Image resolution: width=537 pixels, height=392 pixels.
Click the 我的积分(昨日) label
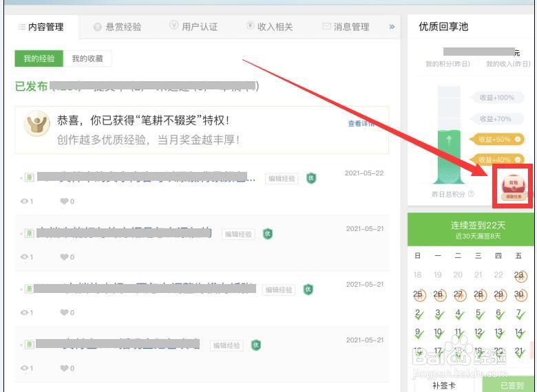point(447,64)
